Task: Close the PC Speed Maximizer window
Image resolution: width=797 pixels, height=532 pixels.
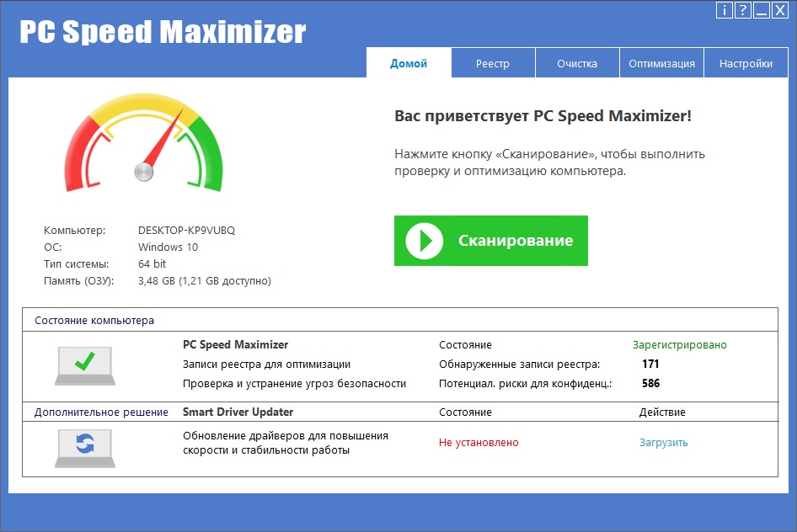Action: tap(779, 10)
